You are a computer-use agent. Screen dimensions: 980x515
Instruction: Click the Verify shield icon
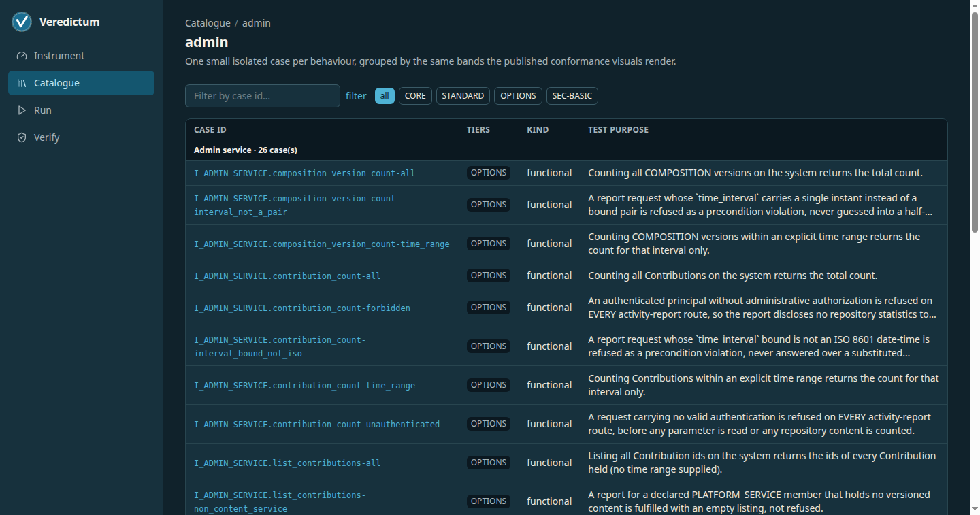point(22,137)
